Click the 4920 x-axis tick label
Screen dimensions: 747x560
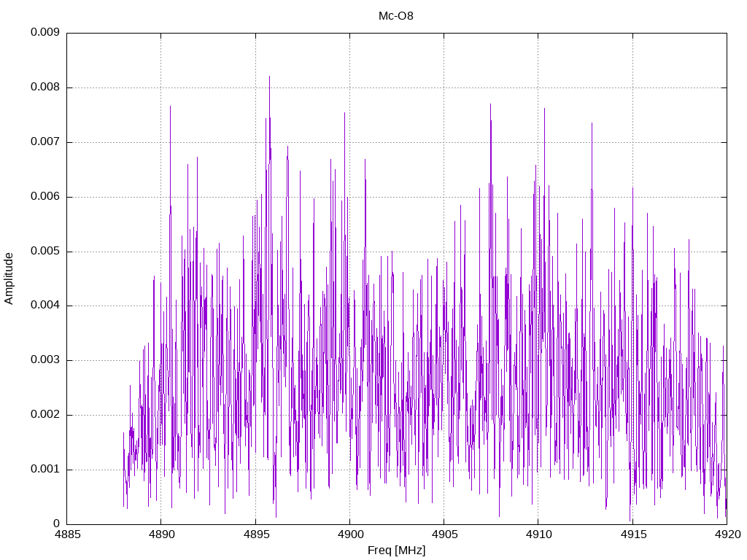(x=727, y=534)
